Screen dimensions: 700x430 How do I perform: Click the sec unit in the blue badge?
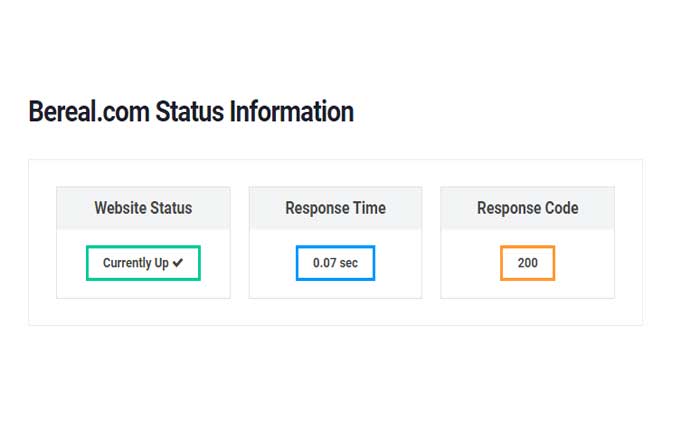tap(349, 263)
